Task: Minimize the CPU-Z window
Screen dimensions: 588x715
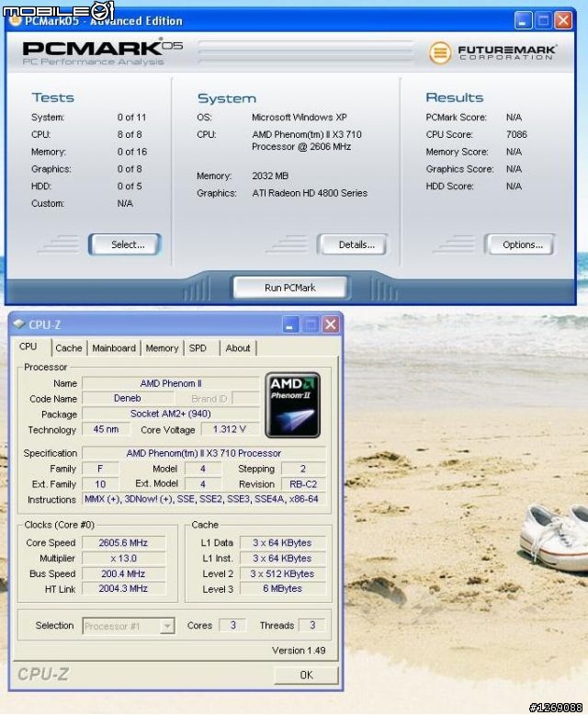Action: [290, 324]
